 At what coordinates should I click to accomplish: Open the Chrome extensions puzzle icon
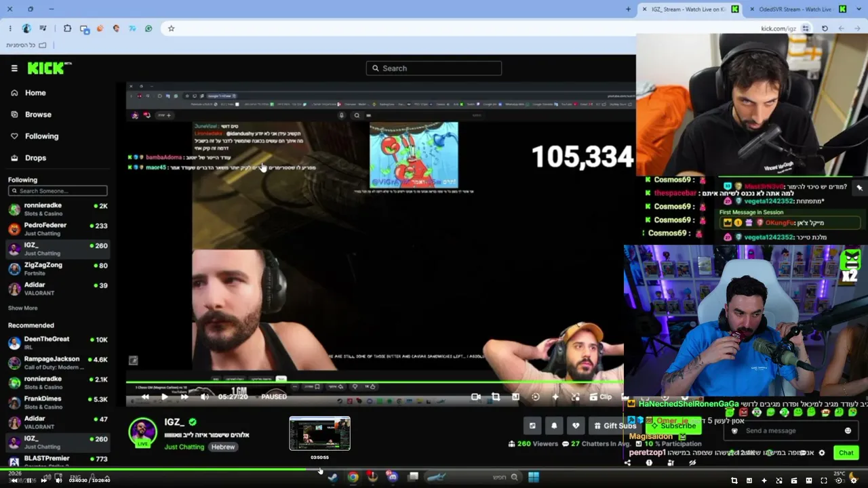point(67,28)
